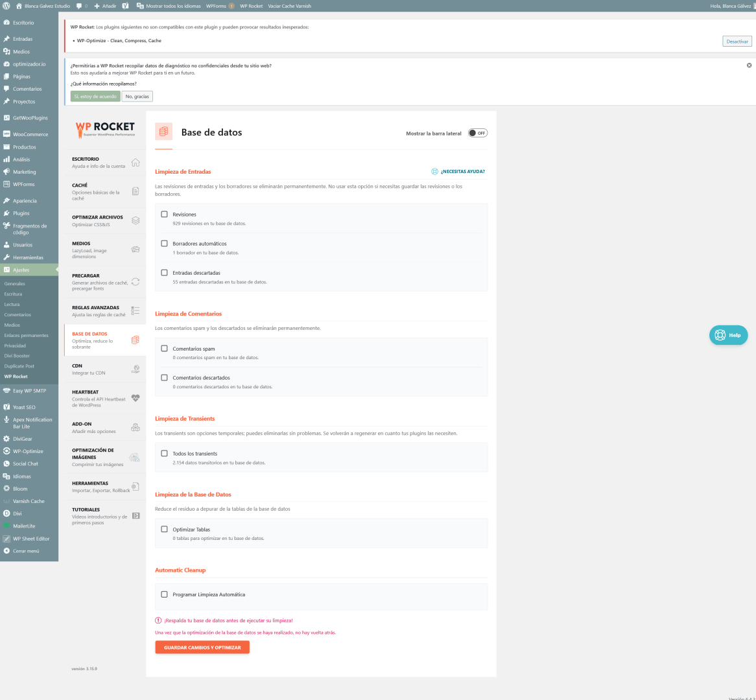The image size is (756, 700).
Task: Check the Todos los transients checkbox
Action: (165, 453)
